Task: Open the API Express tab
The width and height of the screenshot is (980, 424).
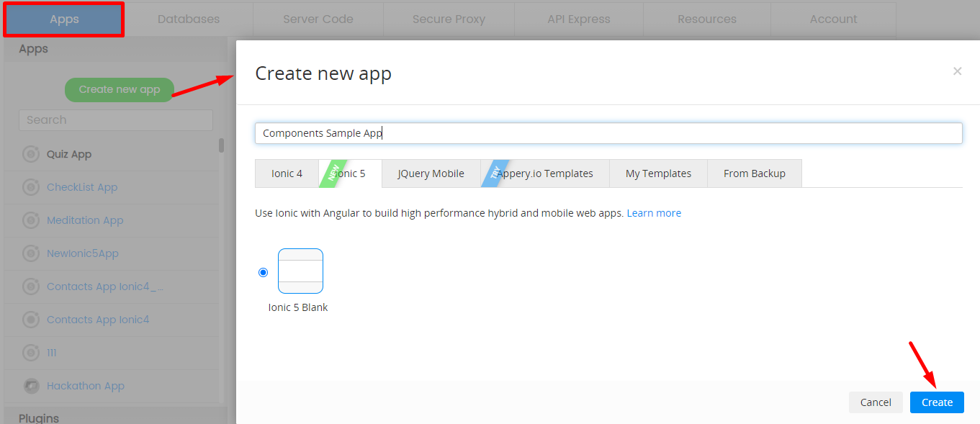Action: point(579,19)
